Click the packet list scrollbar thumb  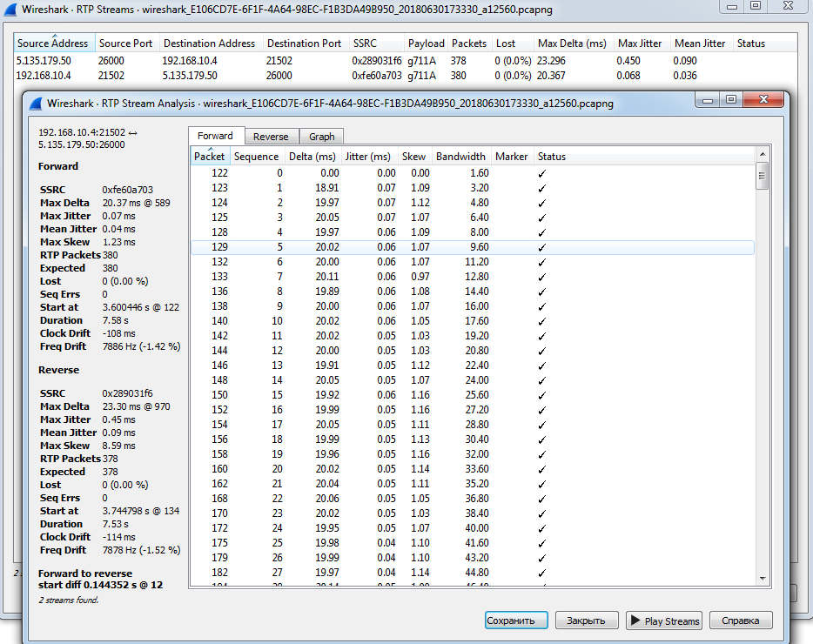coord(762,176)
